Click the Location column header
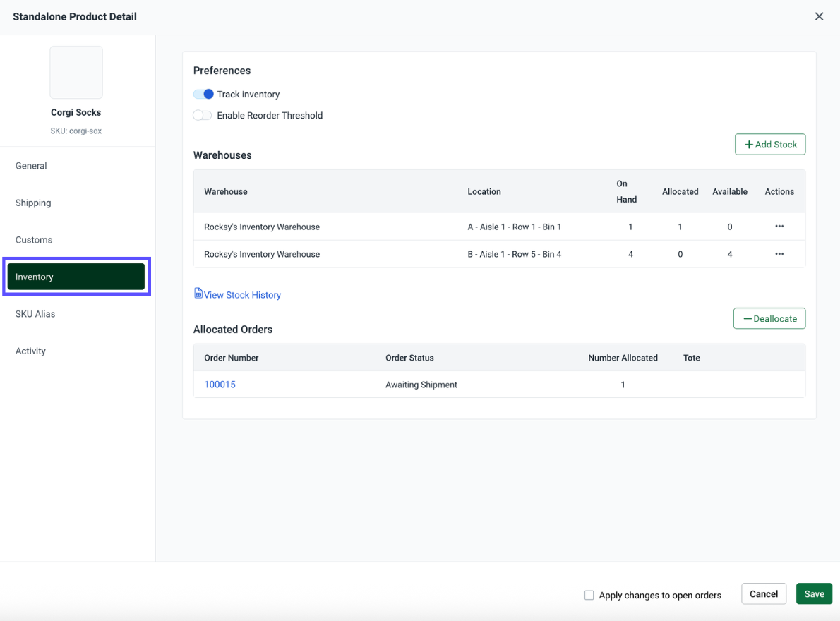 pyautogui.click(x=484, y=192)
